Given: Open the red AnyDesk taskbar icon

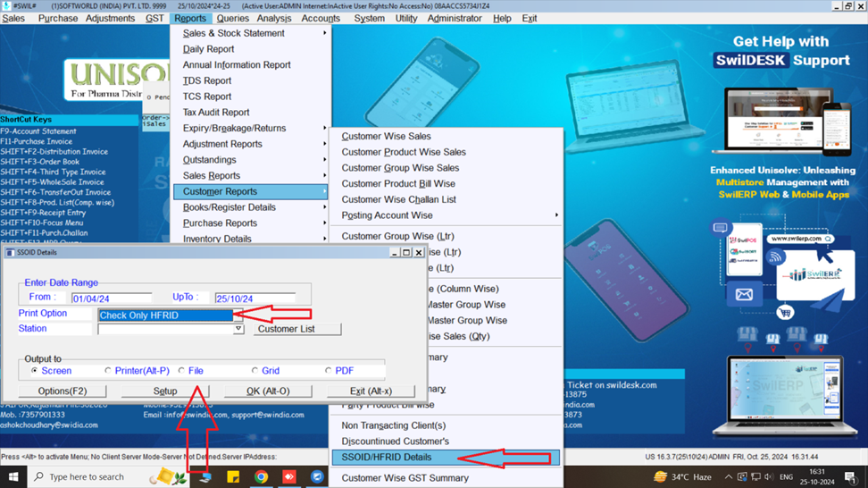Looking at the screenshot, I should 289,476.
